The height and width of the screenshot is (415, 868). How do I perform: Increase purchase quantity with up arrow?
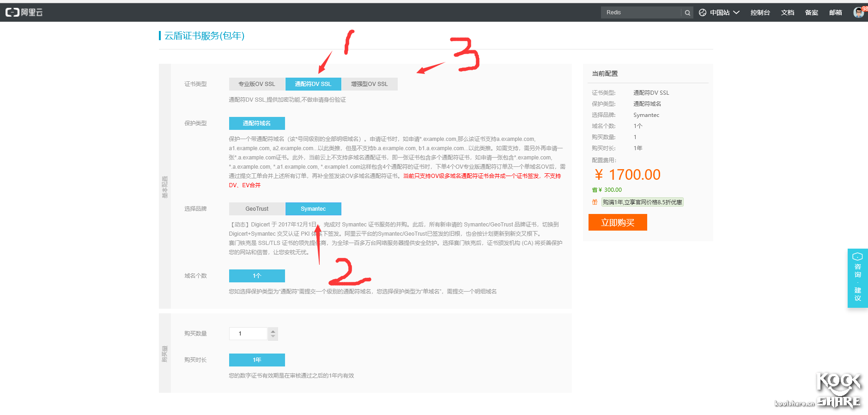pyautogui.click(x=273, y=331)
